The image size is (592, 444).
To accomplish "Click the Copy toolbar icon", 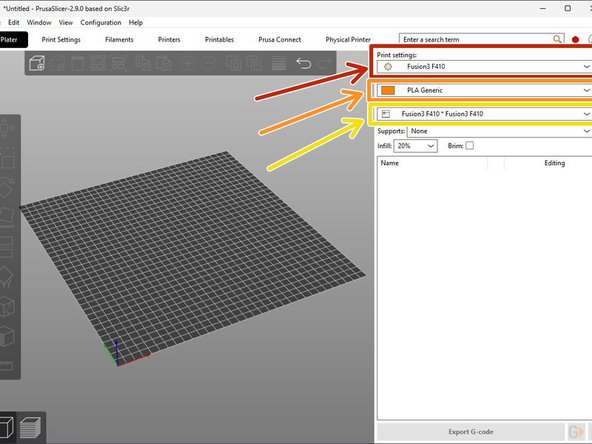I will (143, 63).
